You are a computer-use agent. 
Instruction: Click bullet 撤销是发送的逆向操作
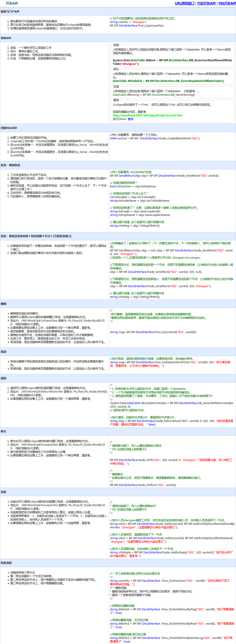pos(25,313)
